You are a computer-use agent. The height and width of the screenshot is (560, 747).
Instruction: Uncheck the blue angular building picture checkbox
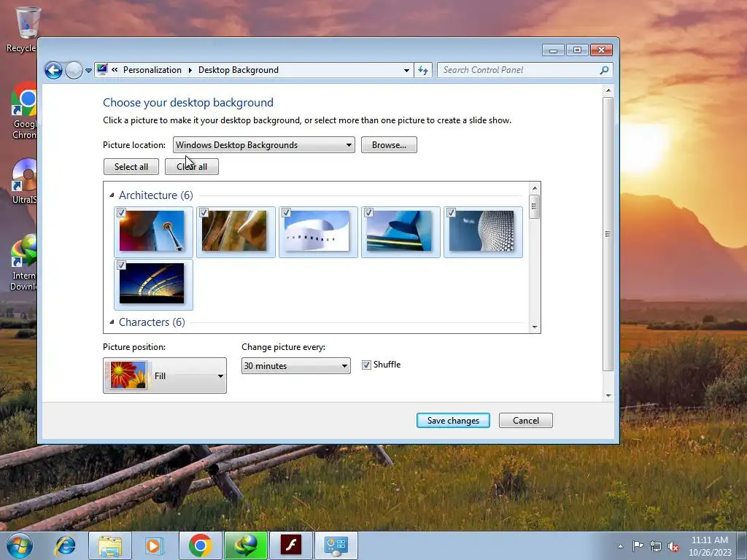[x=368, y=212]
